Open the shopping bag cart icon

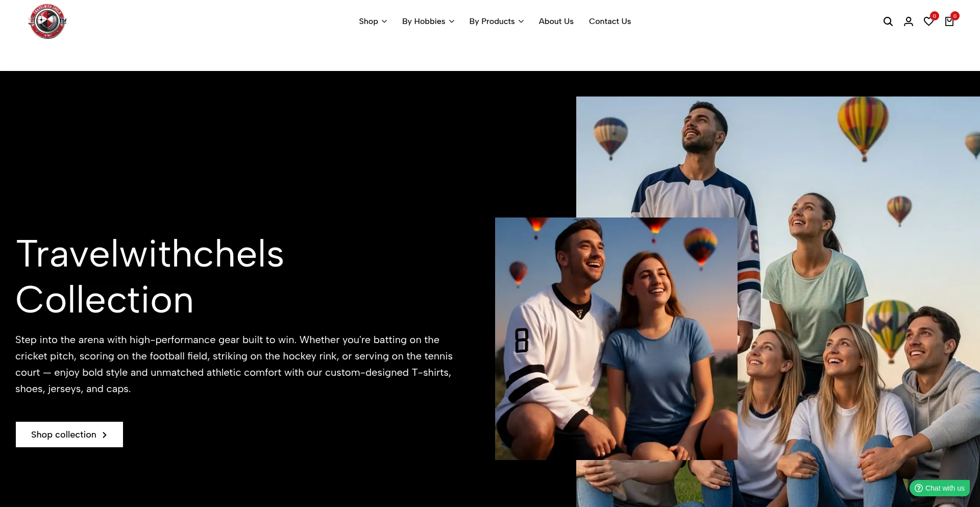point(949,21)
